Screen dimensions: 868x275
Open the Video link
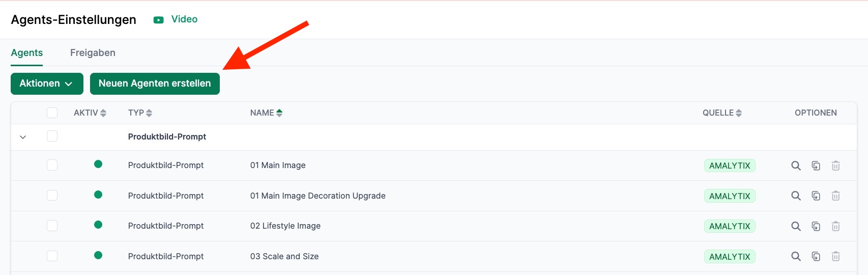click(x=184, y=19)
